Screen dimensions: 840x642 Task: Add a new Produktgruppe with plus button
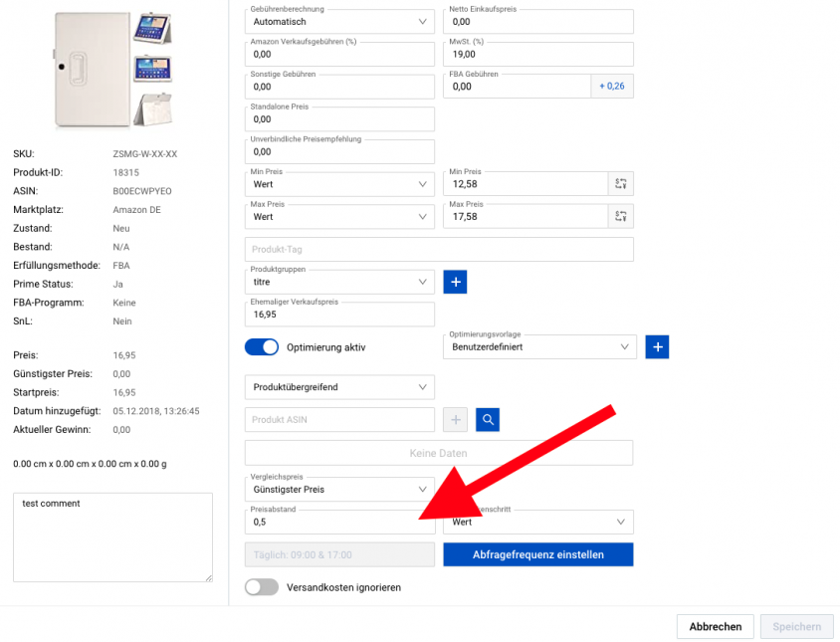point(456,282)
